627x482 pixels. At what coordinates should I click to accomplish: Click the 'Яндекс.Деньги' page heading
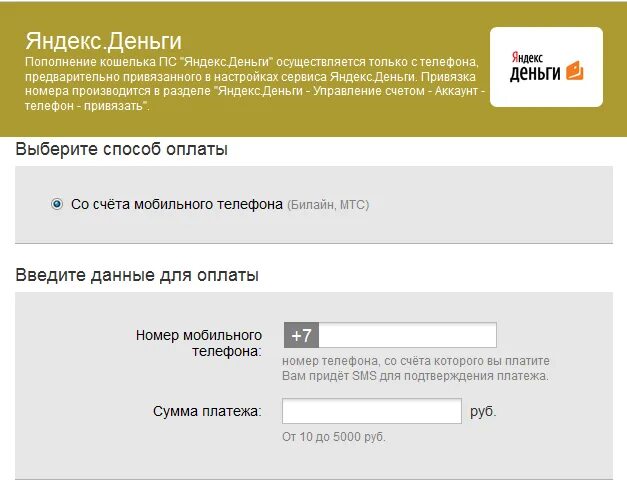[x=104, y=41]
